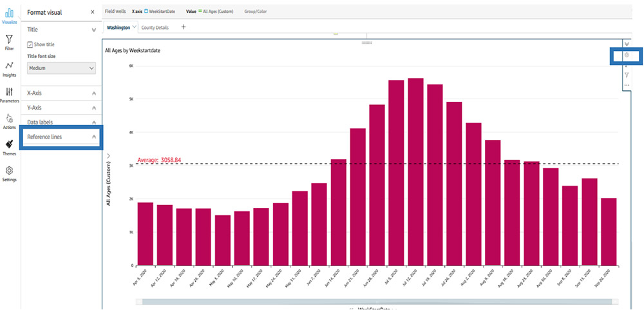Click the Y-axis title All Ages (Custom)
Screen dimensions: 644x310
click(108, 185)
